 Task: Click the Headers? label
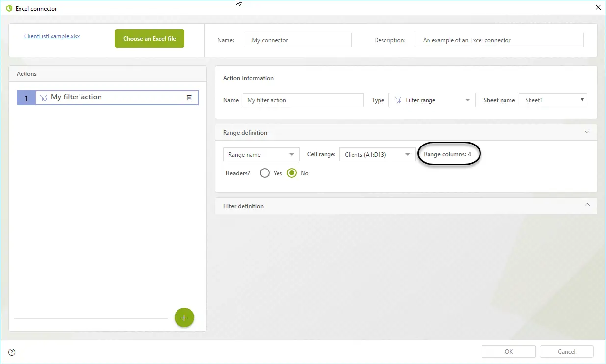(x=238, y=173)
